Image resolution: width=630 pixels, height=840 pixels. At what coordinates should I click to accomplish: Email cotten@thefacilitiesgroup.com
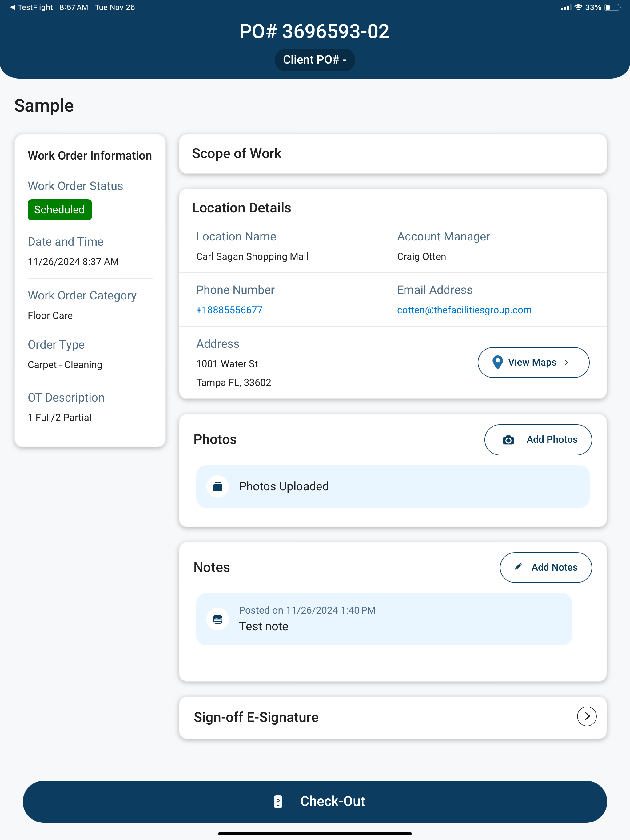464,310
